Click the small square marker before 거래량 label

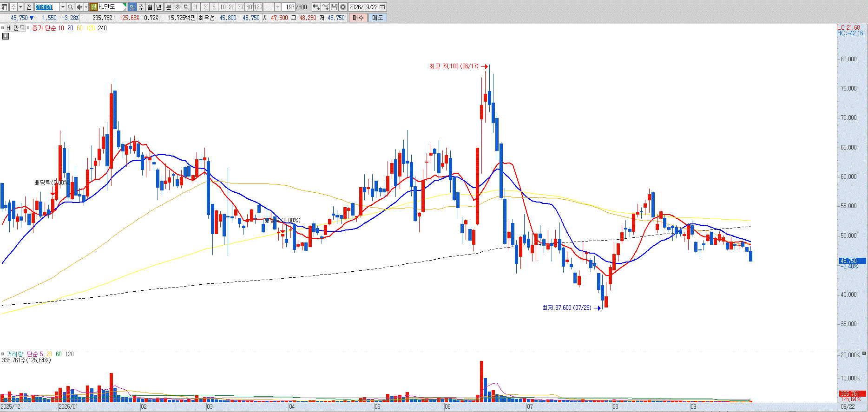click(2, 354)
